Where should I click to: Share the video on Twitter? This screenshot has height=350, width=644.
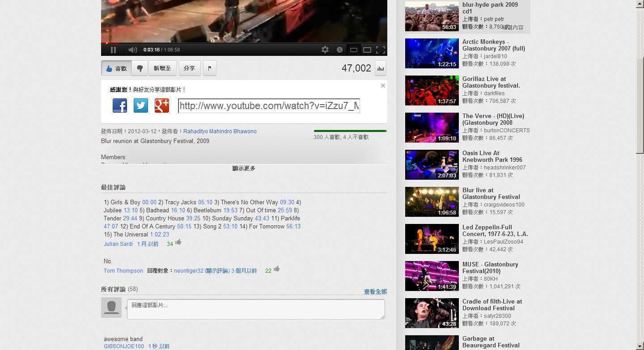point(141,105)
